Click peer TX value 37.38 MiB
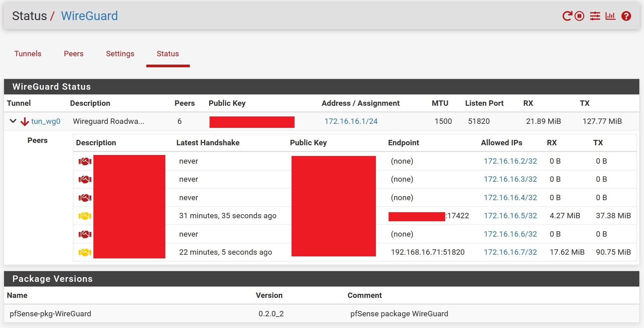This screenshot has width=644, height=328. point(613,216)
